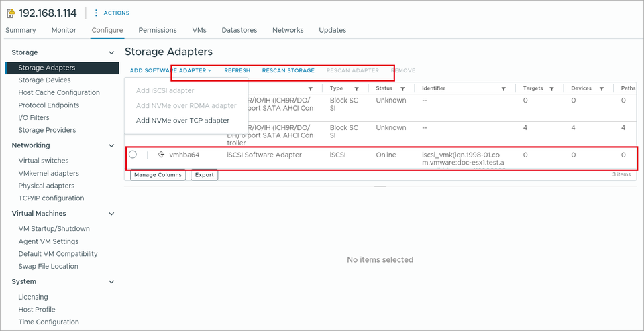Switch to the VMs tab
The image size is (644, 331).
(x=199, y=30)
